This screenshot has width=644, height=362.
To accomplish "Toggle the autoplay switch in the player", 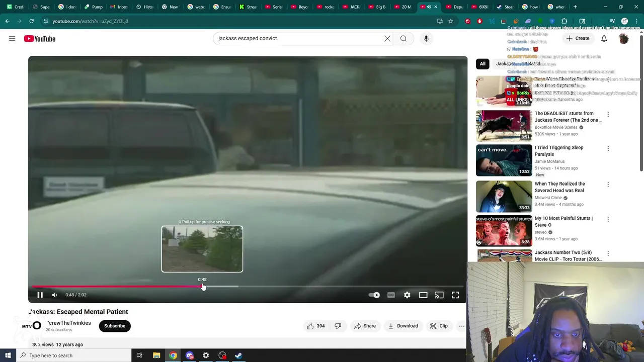I will tap(374, 295).
